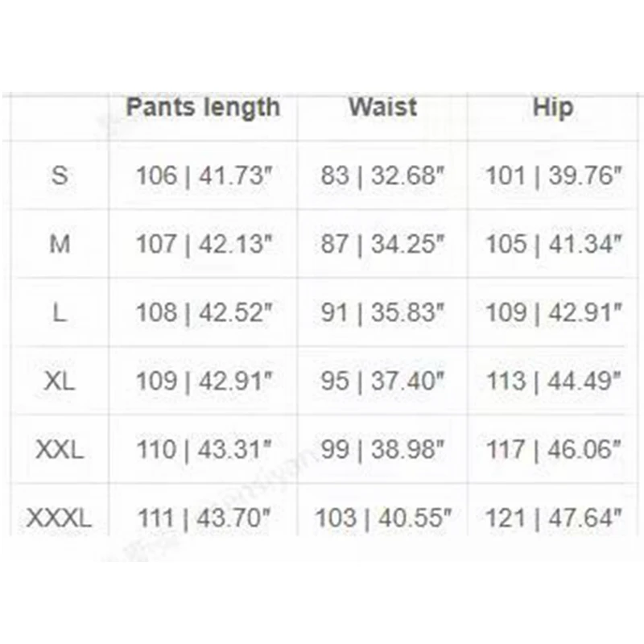Click the 103 | 40.55" waist cell
Image resolution: width=644 pixels, height=644 pixels.
382,518
